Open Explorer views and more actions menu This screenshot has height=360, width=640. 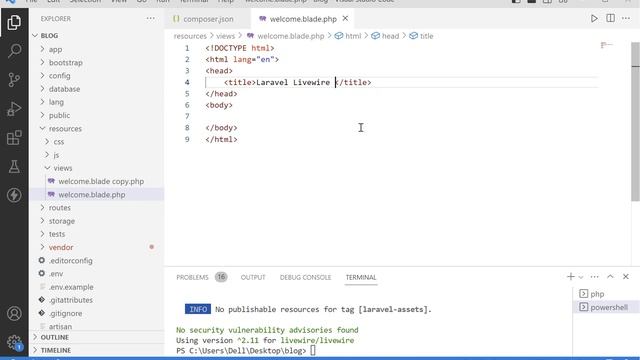click(x=151, y=18)
